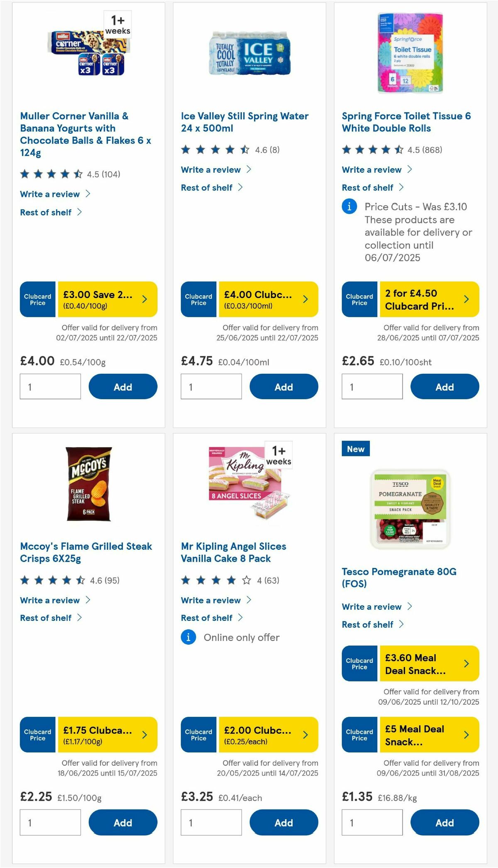Click the star rating for Ice Valley water
The height and width of the screenshot is (868, 498).
(212, 150)
